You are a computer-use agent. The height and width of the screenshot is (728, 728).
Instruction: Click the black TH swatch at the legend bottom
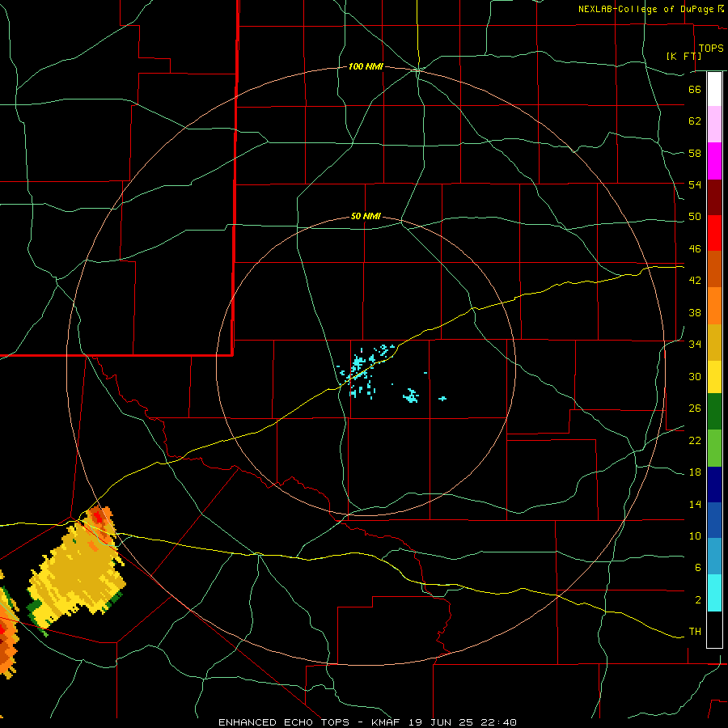coord(714,629)
